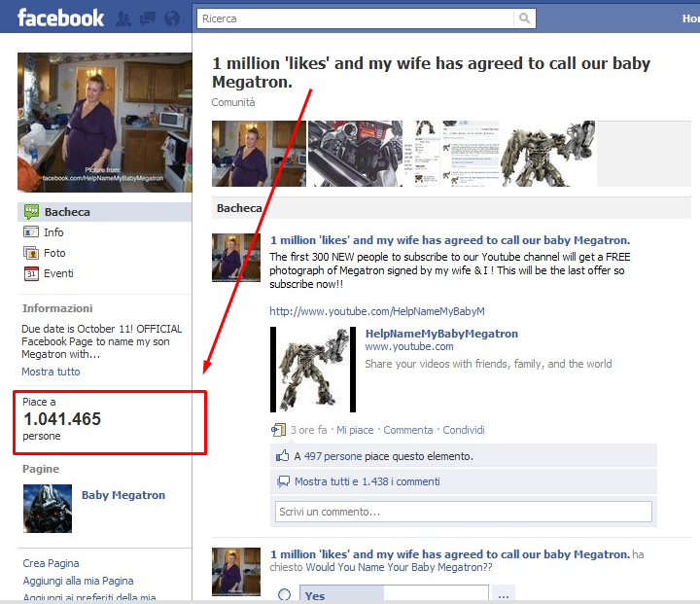The height and width of the screenshot is (604, 700).
Task: Open Baby Megatron page link
Action: [123, 495]
